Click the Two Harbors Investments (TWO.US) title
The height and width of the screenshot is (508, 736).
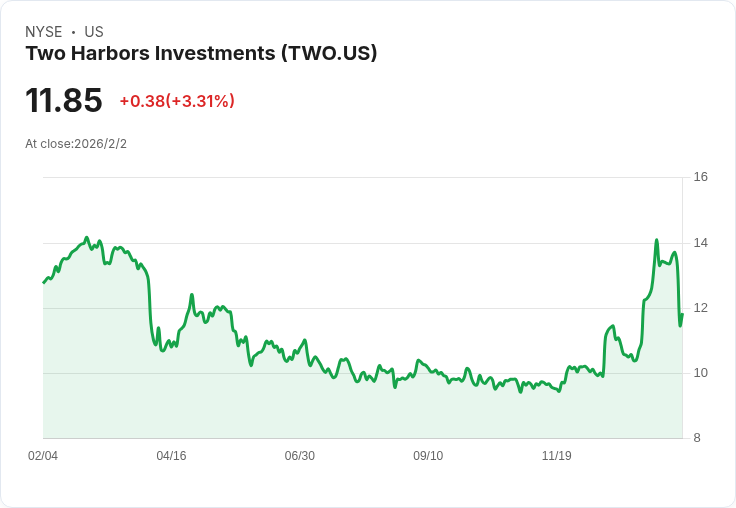201,54
